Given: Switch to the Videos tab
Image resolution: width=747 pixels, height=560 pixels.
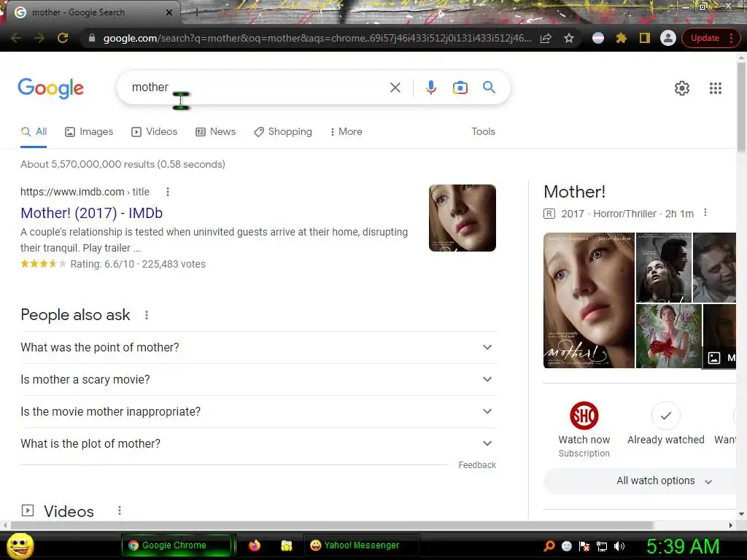Looking at the screenshot, I should point(155,131).
